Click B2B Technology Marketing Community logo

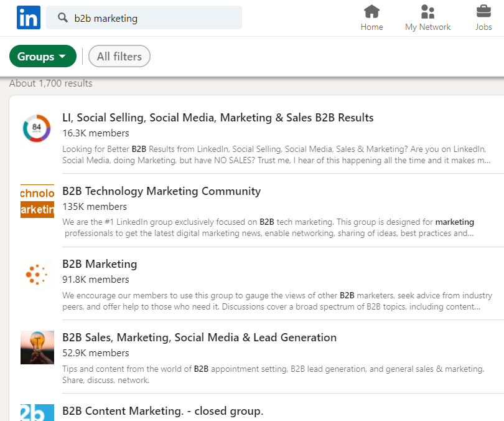[37, 201]
